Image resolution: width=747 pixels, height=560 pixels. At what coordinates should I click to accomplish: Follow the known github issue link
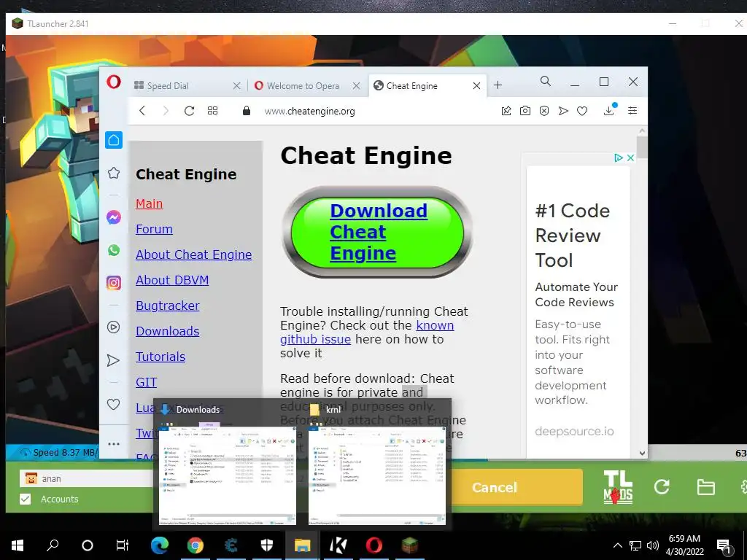point(367,332)
